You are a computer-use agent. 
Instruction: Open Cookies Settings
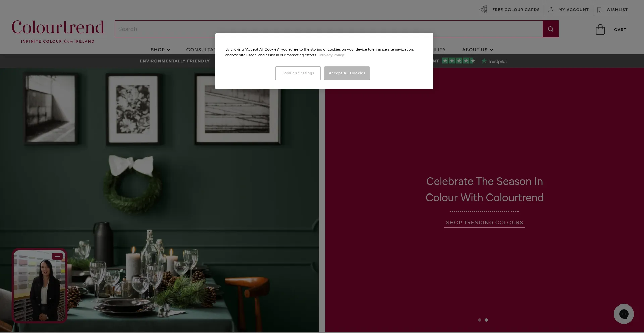(298, 73)
